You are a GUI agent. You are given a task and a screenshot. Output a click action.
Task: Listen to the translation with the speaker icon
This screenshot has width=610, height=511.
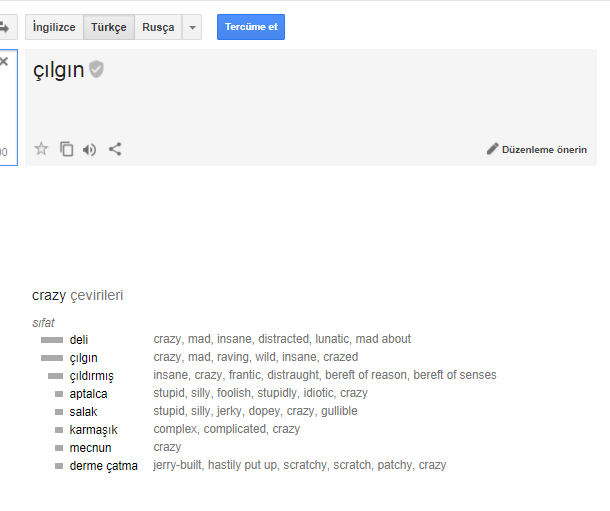[x=89, y=149]
